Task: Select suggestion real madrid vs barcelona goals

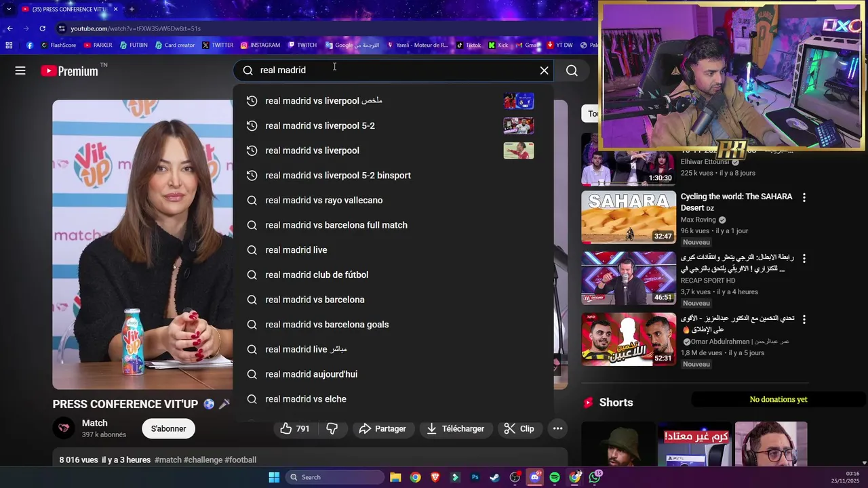Action: pyautogui.click(x=393, y=325)
